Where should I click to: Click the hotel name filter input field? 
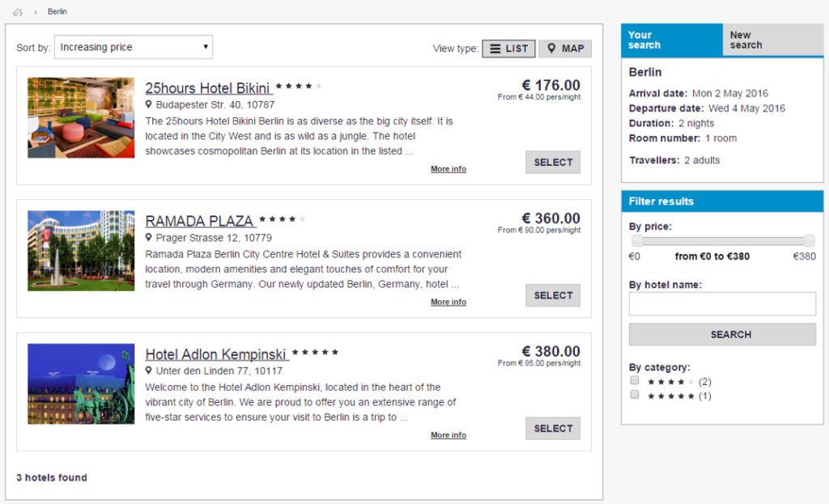coord(722,303)
